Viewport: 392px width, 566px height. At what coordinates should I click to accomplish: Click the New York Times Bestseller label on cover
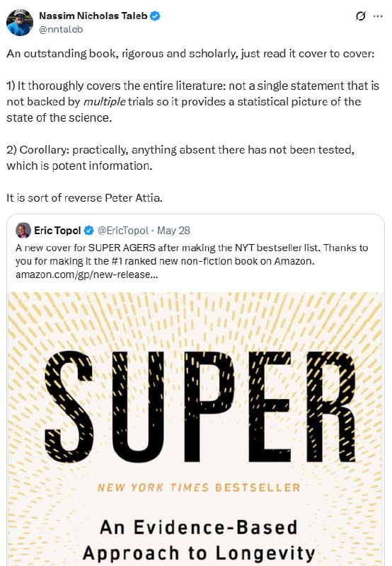pyautogui.click(x=199, y=487)
